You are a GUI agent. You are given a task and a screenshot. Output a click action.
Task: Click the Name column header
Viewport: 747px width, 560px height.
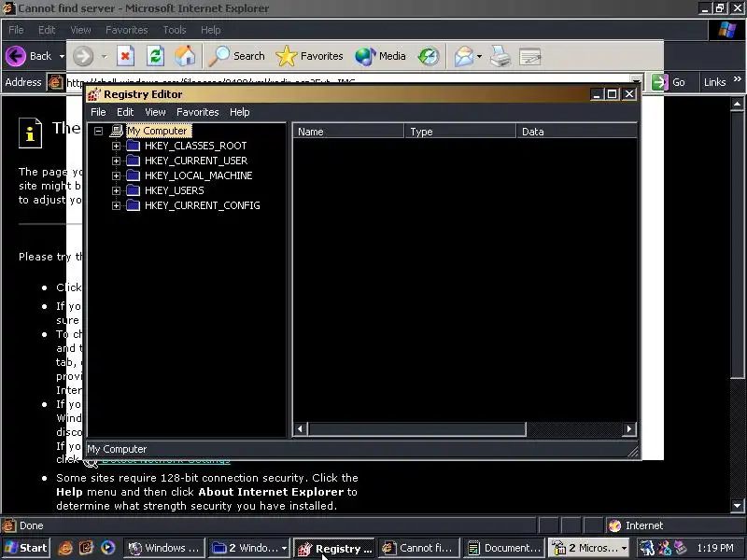[348, 132]
